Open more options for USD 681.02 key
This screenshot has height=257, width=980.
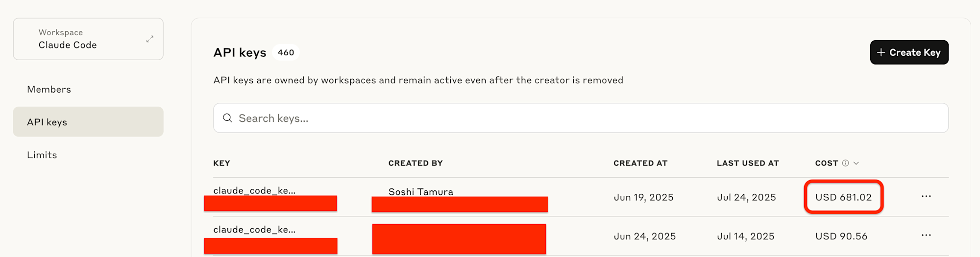click(926, 196)
